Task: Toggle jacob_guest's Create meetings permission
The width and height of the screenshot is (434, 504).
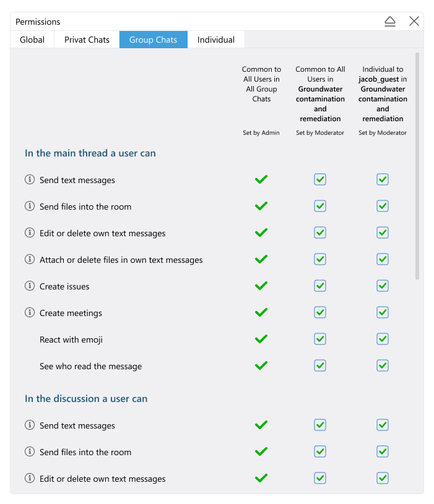Action: point(383,312)
